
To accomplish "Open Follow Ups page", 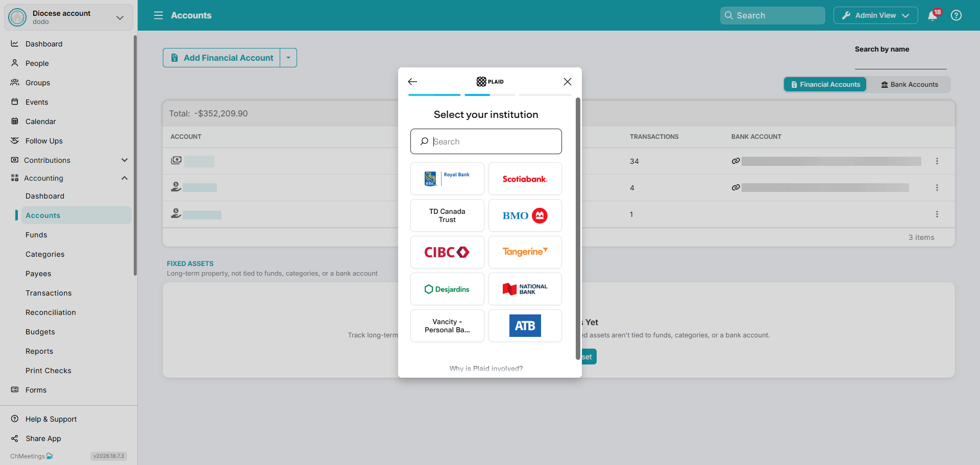I will click(x=44, y=141).
